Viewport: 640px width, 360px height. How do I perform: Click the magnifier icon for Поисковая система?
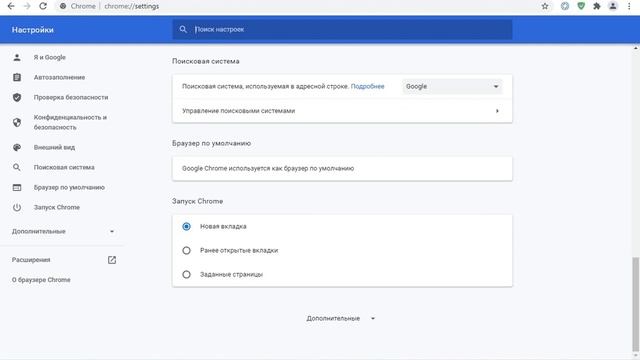[x=17, y=167]
